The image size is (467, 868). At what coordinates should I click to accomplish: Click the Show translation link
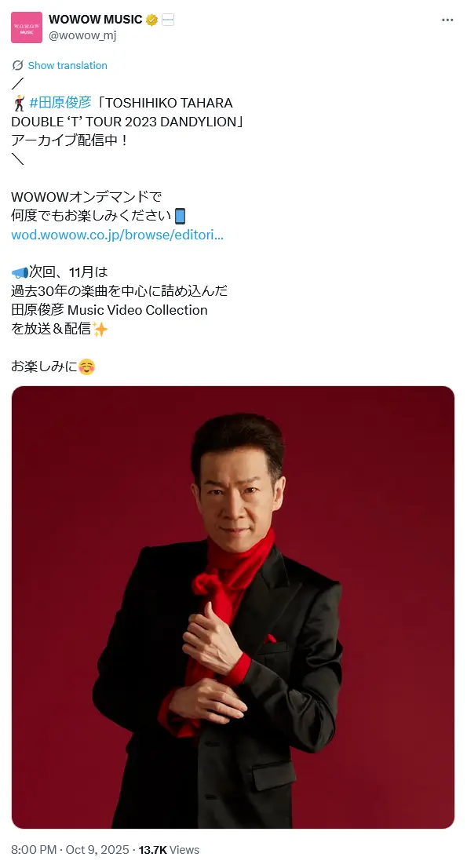click(x=67, y=65)
